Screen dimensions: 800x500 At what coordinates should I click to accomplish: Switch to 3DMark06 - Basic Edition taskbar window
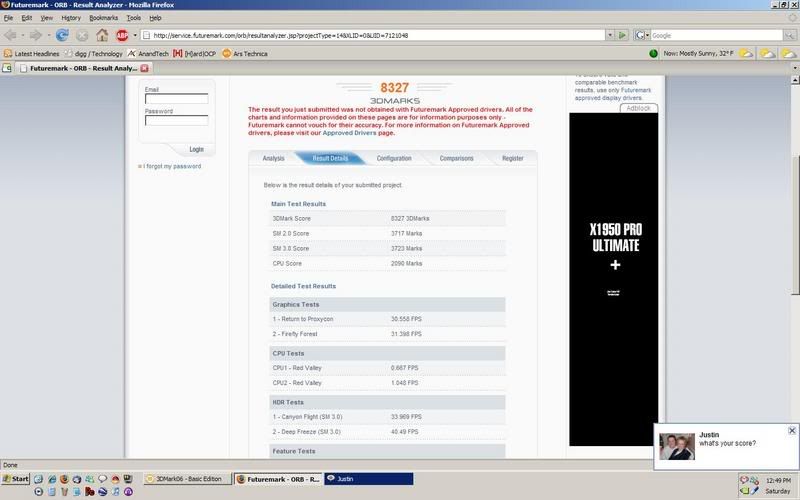click(187, 479)
